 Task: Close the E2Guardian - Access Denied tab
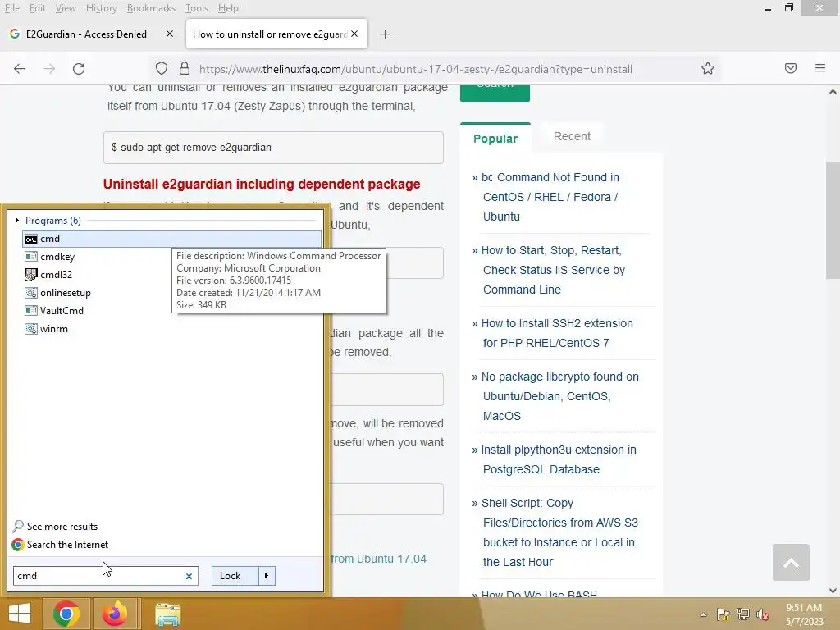(169, 34)
